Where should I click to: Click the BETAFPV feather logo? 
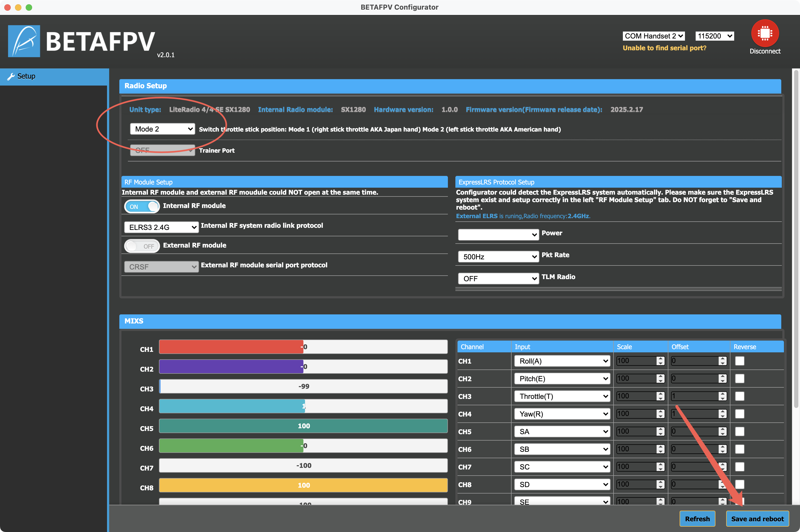click(24, 41)
